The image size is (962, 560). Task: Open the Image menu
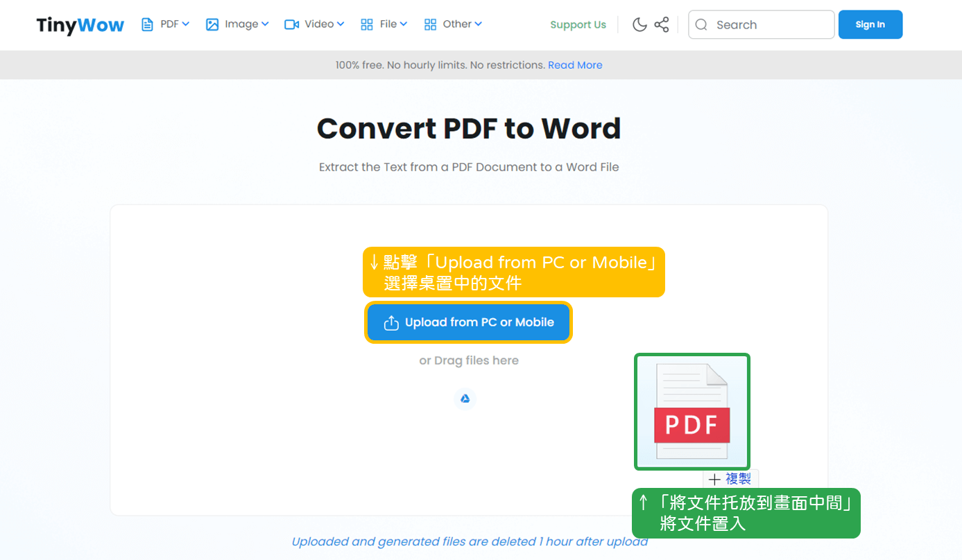241,24
